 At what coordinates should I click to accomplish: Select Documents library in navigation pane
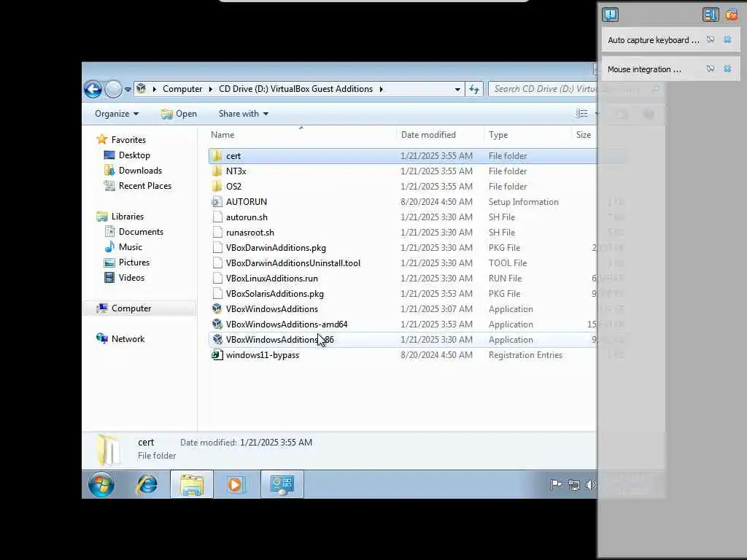tap(134, 232)
